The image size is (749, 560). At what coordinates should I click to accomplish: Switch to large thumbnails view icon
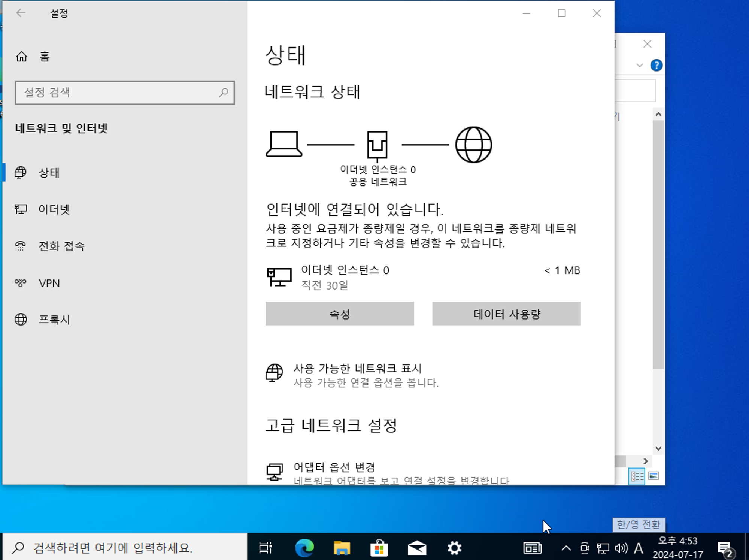point(654,476)
